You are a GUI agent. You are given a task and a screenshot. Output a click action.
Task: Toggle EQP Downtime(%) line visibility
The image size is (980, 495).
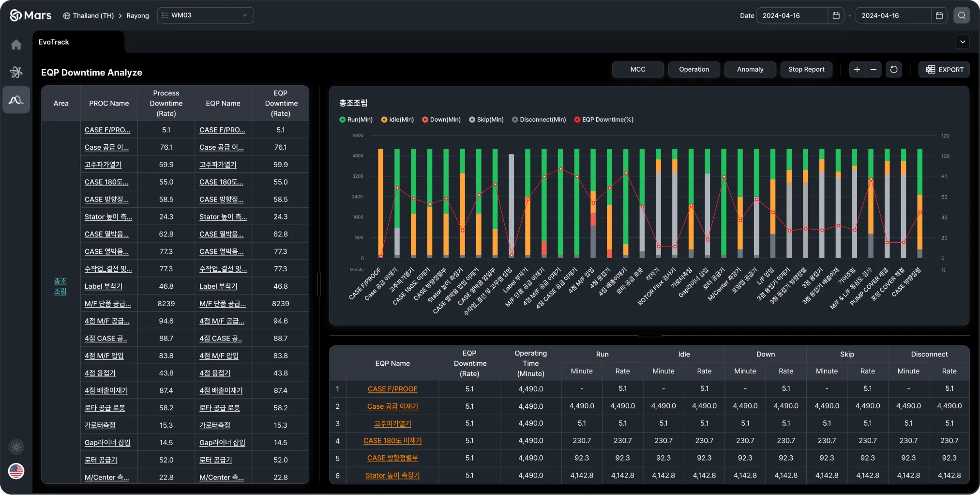[x=603, y=120]
